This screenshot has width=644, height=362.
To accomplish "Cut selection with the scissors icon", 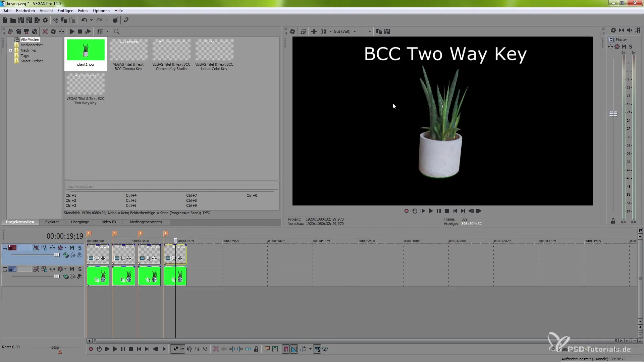I will tap(56, 20).
